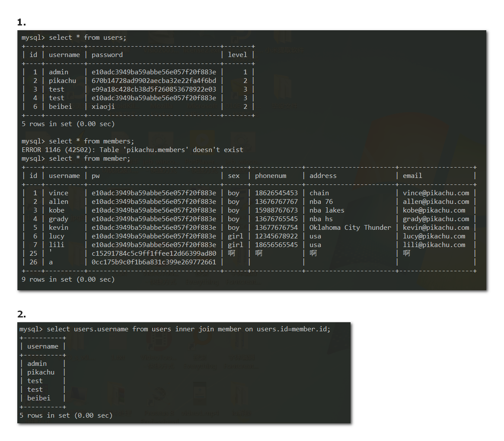Click the phone number 18626545453
Screen dimensions: 504x441
point(276,193)
